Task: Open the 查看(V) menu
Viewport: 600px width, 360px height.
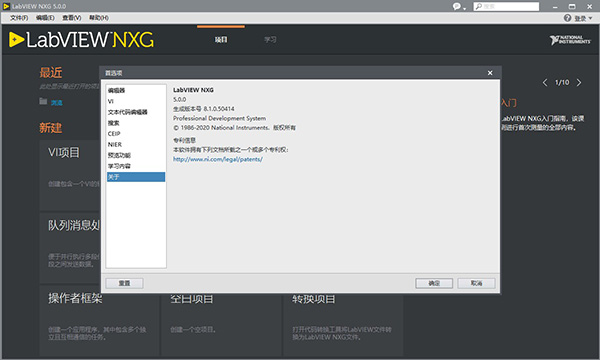Action: [72, 18]
